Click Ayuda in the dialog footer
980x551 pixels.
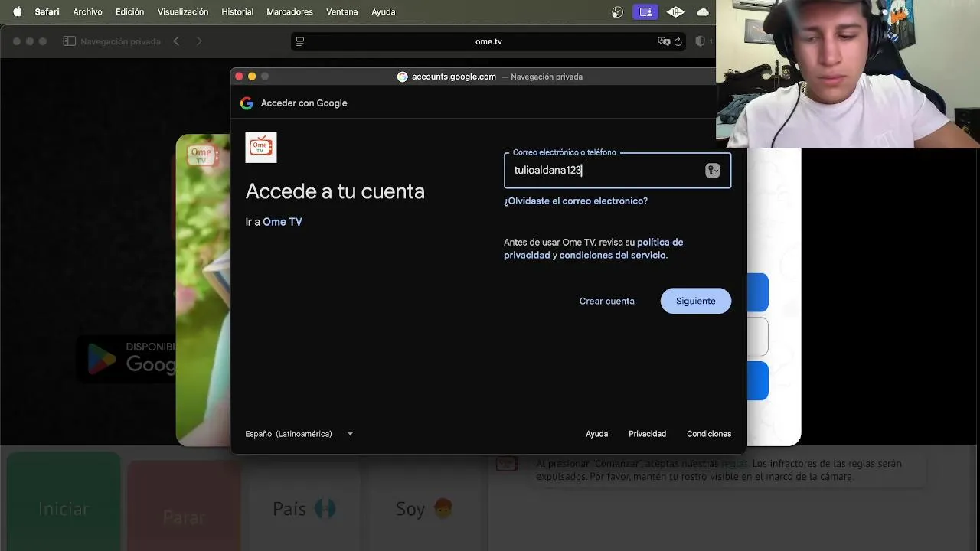(596, 434)
